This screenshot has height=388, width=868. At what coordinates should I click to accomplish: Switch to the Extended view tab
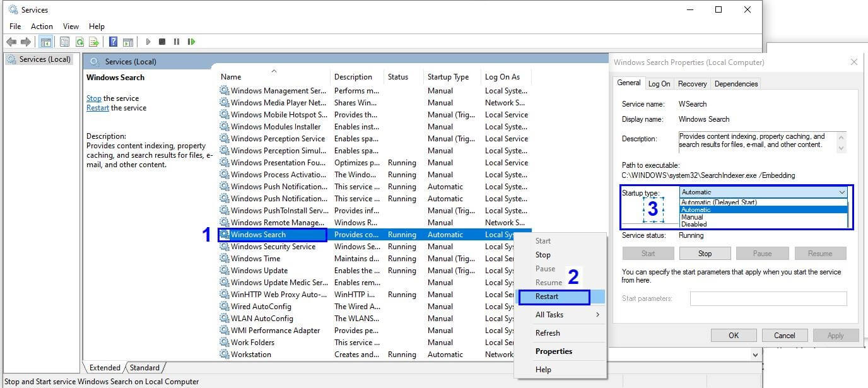[x=105, y=368]
